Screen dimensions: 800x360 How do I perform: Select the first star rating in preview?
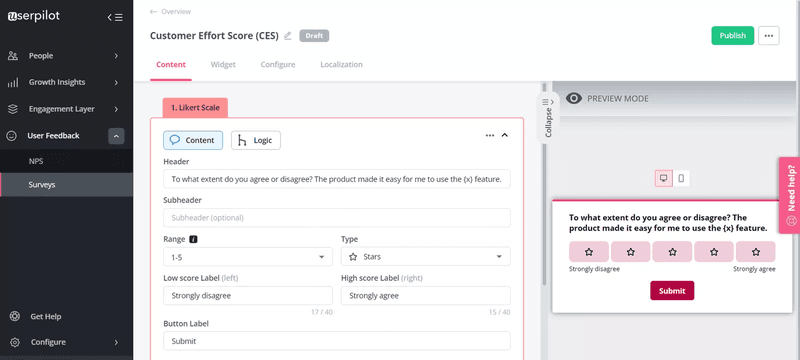click(x=589, y=252)
